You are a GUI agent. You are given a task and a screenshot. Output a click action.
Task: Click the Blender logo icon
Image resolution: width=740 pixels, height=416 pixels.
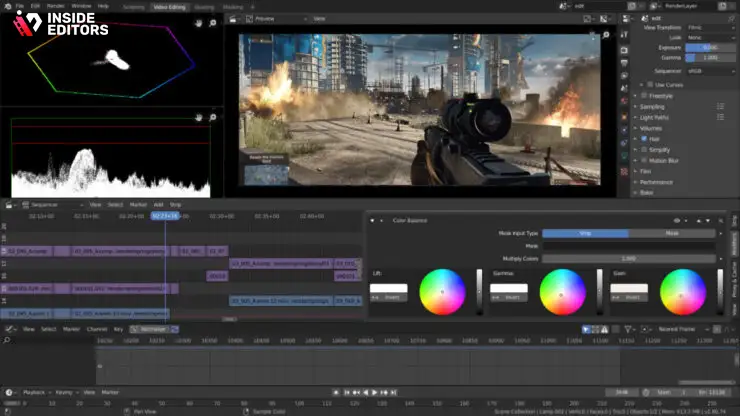pos(8,6)
